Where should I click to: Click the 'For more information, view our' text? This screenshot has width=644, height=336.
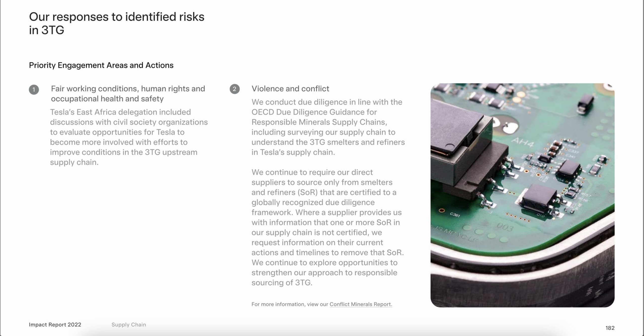click(290, 304)
